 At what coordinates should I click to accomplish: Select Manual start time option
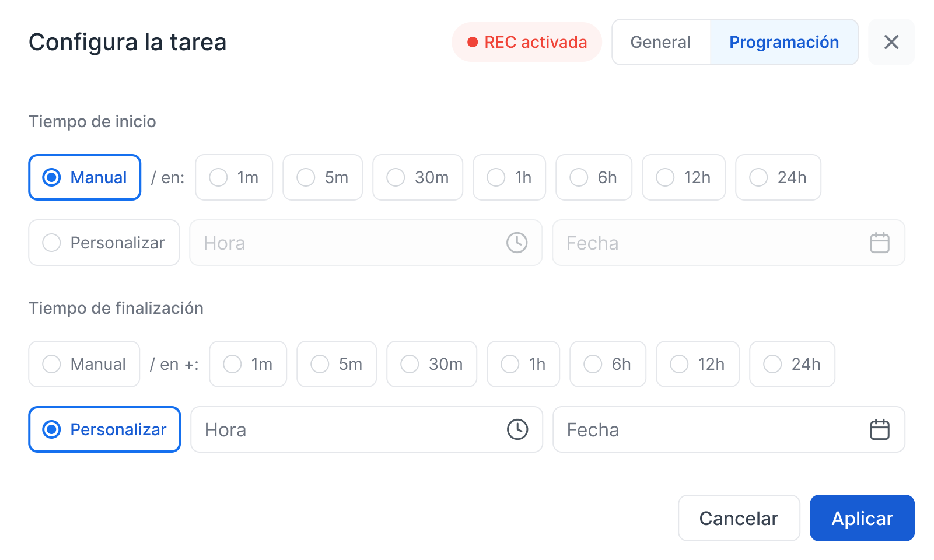pos(85,177)
